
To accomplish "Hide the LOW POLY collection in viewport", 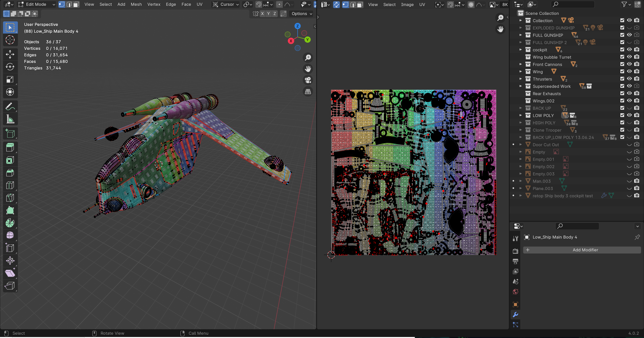I will tap(629, 115).
